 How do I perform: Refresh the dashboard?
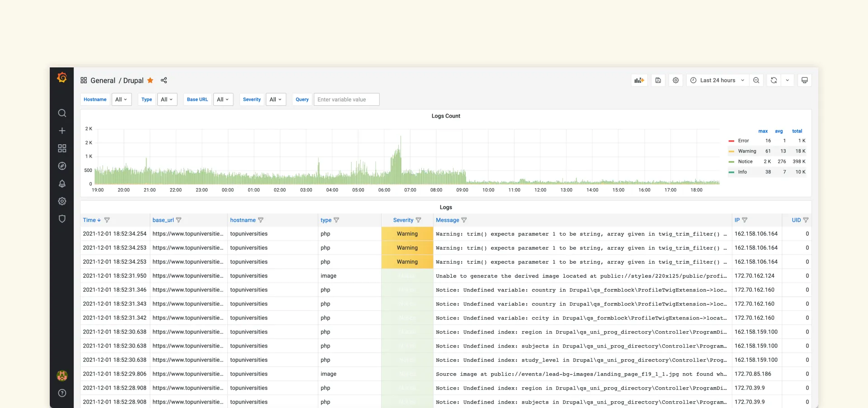pos(774,80)
